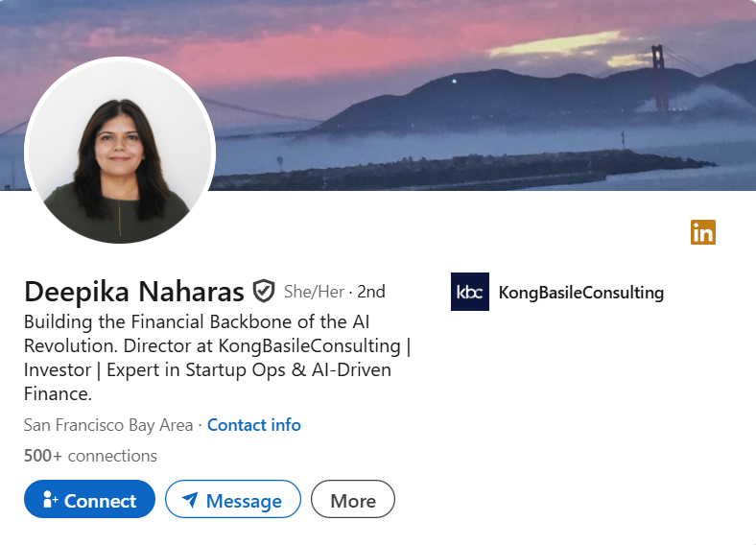
Task: Open the circular profile photo
Action: [120, 153]
